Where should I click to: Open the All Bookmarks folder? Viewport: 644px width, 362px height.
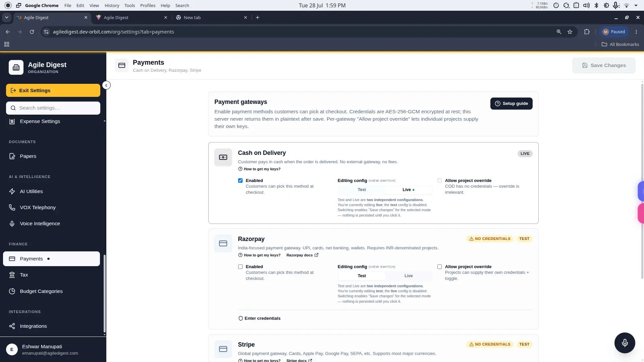tap(620, 44)
